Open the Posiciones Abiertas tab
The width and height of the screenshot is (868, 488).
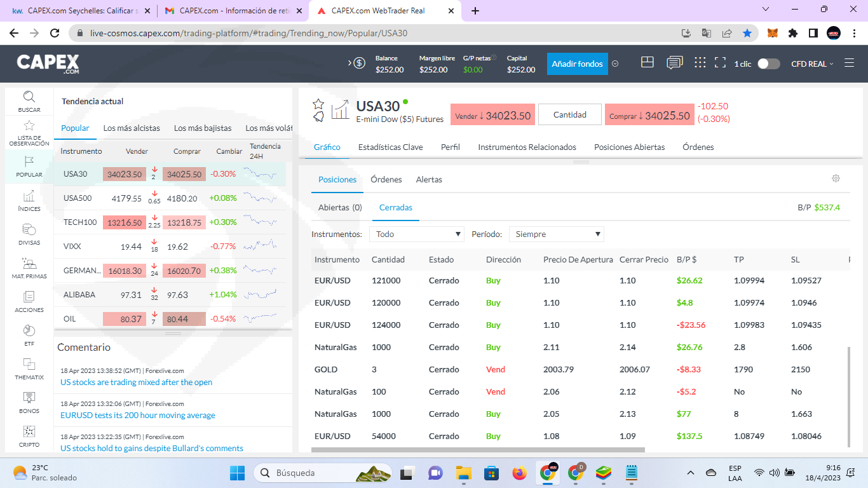(x=629, y=147)
